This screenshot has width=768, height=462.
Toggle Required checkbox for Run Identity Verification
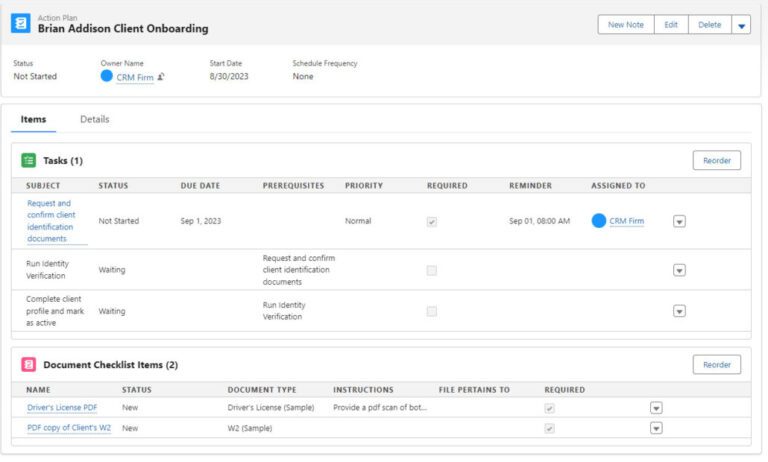coord(432,270)
